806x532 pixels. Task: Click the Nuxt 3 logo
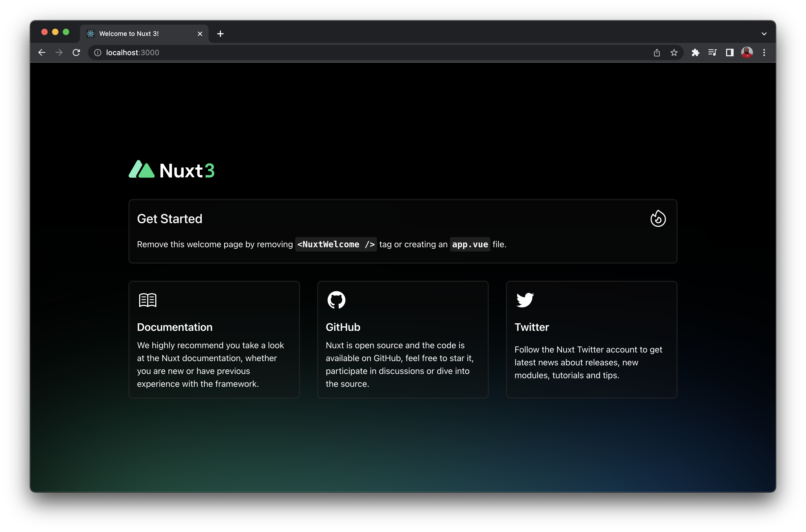[x=171, y=170]
